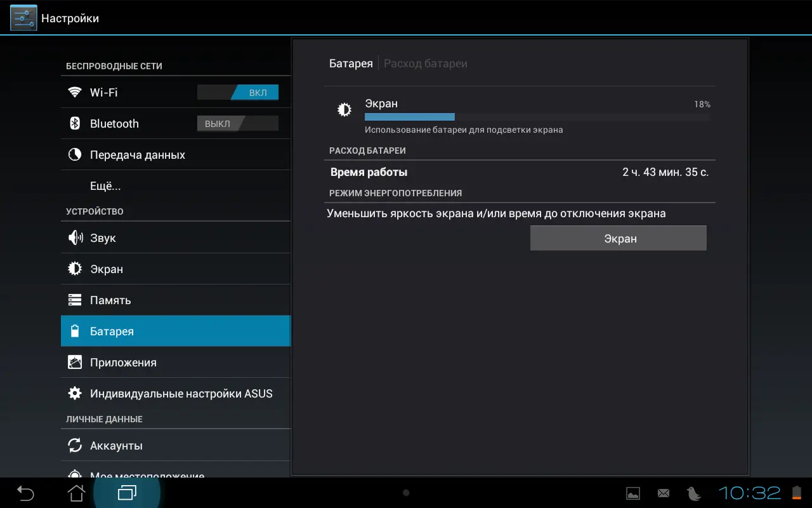Screen dimensions: 812x508
Task: Click the Bluetooth symbol icon
Action: tap(75, 123)
